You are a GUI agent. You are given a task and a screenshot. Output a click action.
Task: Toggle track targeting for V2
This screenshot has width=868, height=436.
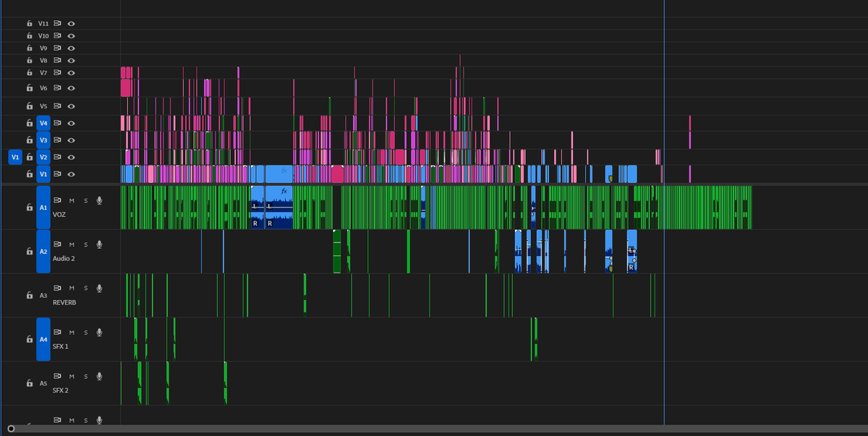(x=43, y=157)
